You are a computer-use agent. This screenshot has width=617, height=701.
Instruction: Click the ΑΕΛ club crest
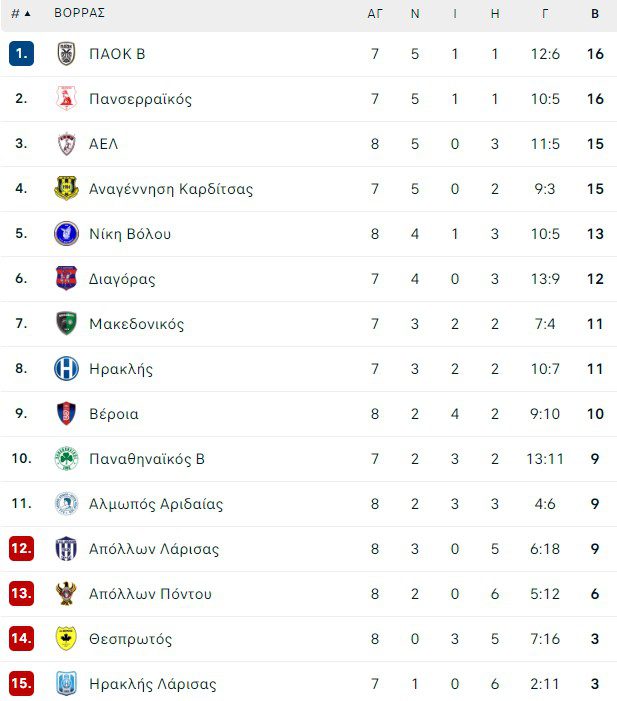pyautogui.click(x=66, y=144)
